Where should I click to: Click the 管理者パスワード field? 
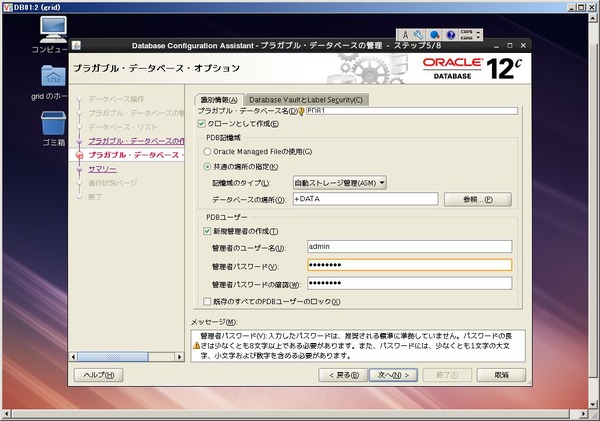coord(409,265)
